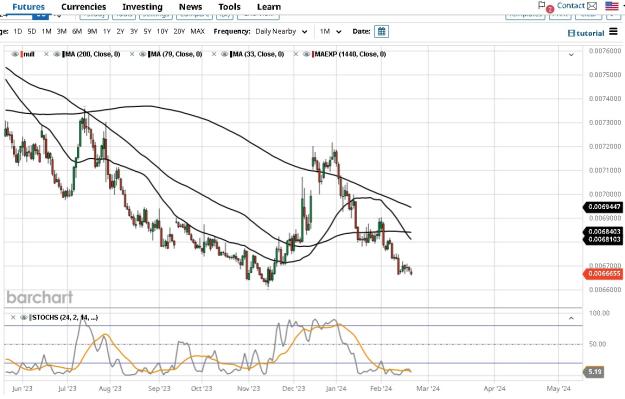Click the MAEXP (1440, Close, 0) indicator label
This screenshot has height=399, width=625.
tap(350, 54)
